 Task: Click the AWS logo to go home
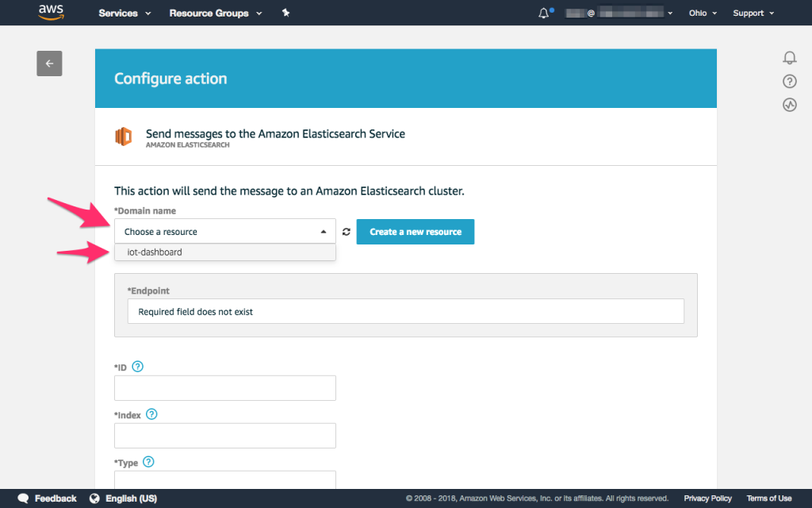click(x=50, y=12)
